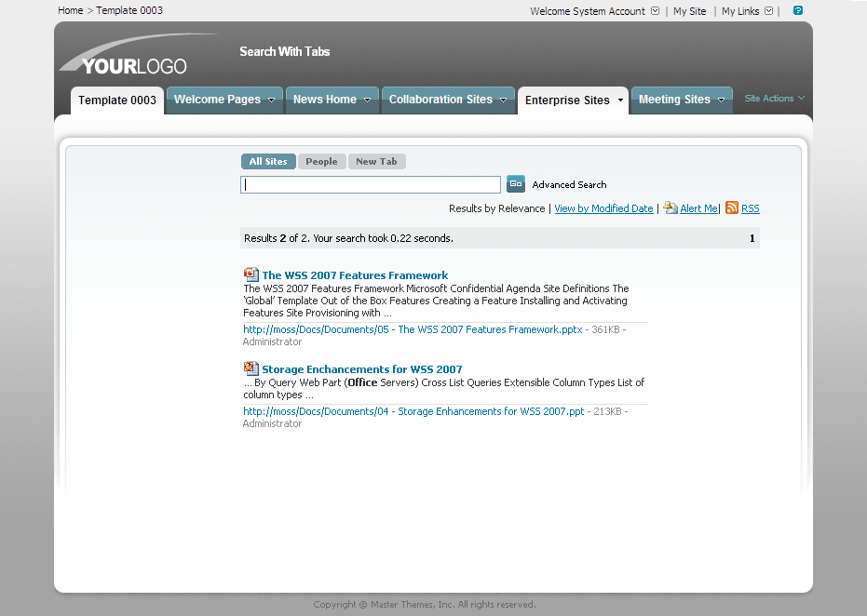The height and width of the screenshot is (616, 867).
Task: Click inside the search query box
Action: [x=370, y=183]
